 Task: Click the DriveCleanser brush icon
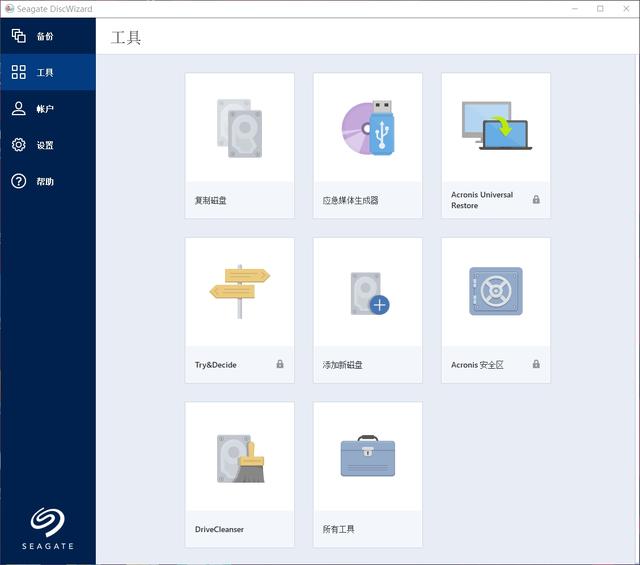241,459
